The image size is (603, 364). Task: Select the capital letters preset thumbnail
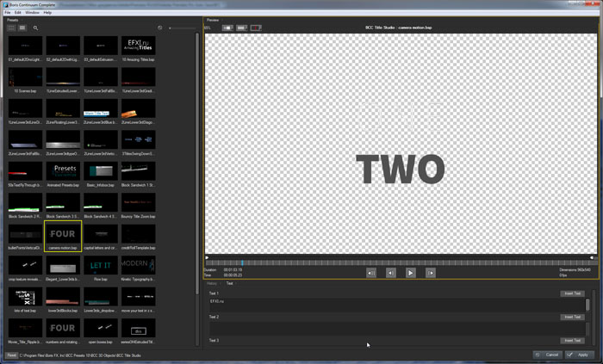pos(101,234)
